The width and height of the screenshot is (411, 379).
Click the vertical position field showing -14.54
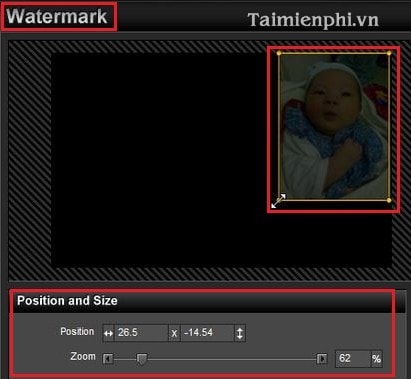click(x=207, y=333)
